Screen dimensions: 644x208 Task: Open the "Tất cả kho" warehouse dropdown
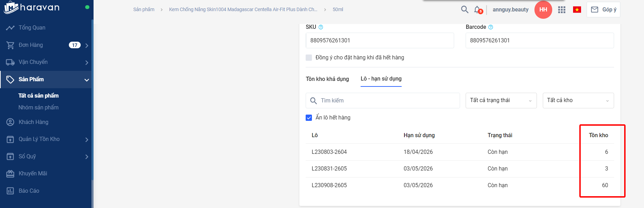pos(578,100)
